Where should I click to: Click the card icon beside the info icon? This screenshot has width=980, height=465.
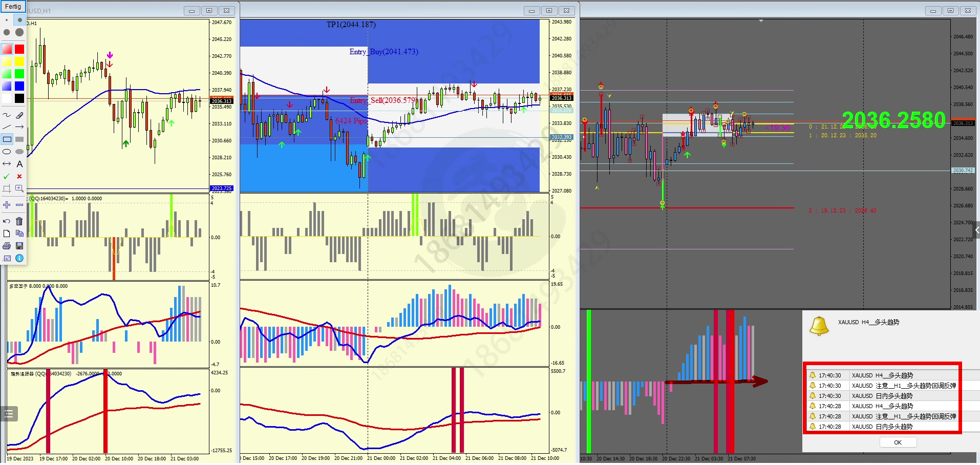(x=7, y=258)
